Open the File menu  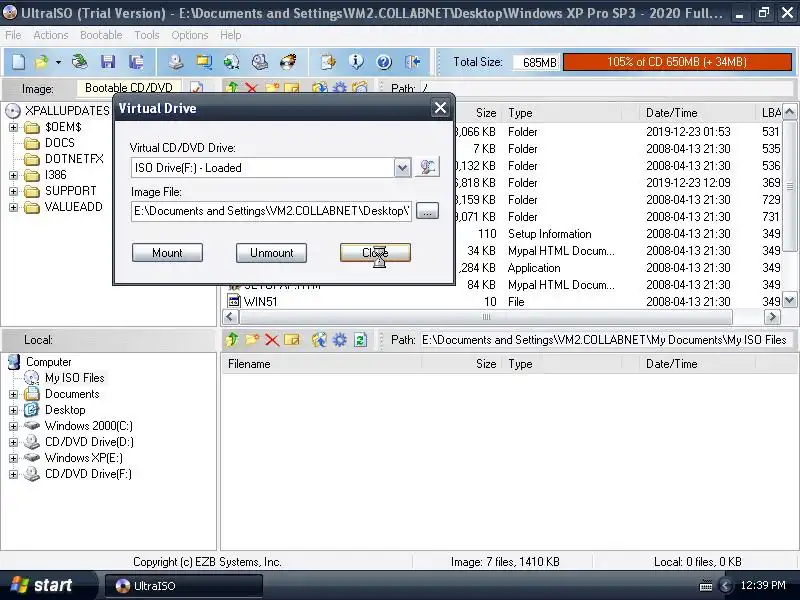click(13, 35)
